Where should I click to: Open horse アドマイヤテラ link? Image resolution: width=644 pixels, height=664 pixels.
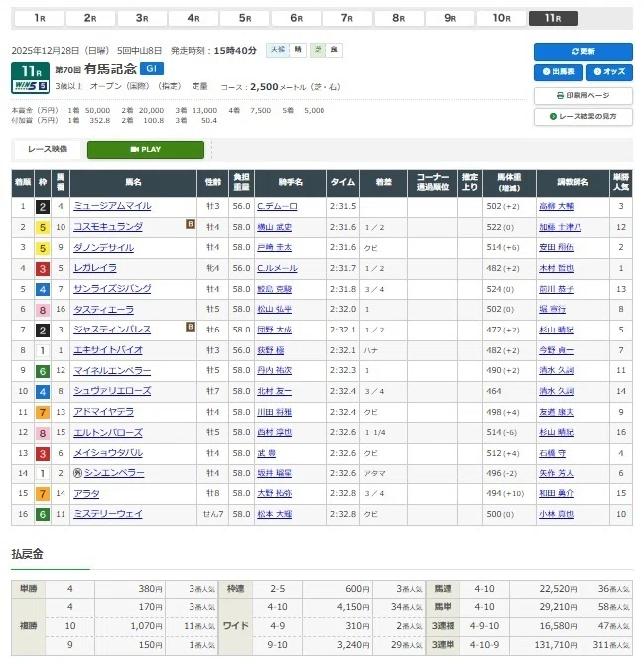[104, 412]
